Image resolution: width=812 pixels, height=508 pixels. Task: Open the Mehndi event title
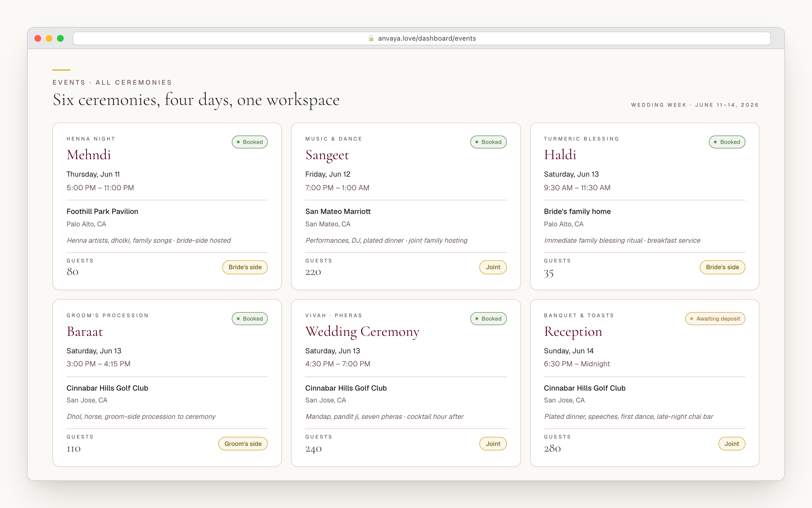(x=89, y=155)
